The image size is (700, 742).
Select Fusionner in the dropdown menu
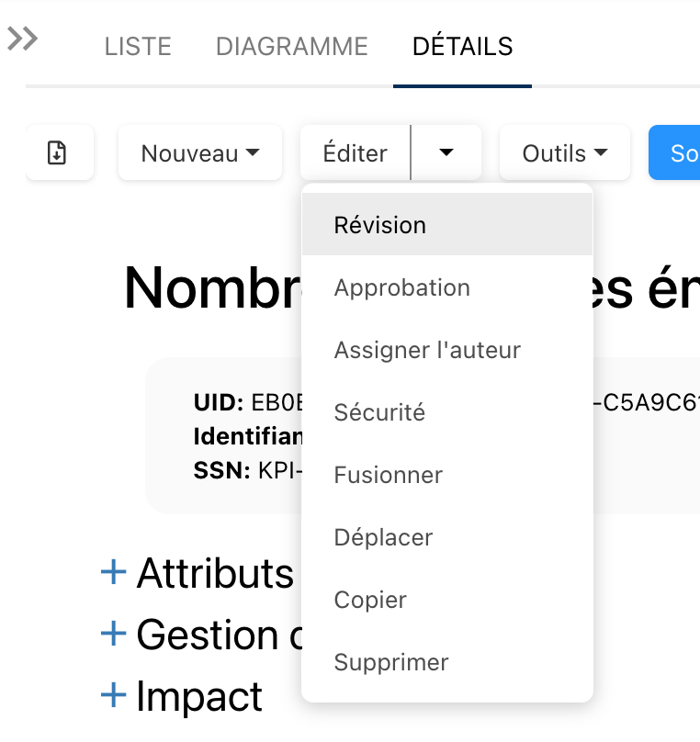389,475
